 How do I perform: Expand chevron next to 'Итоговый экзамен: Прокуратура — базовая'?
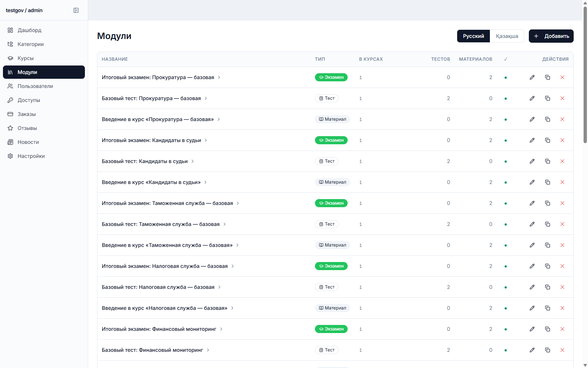219,77
